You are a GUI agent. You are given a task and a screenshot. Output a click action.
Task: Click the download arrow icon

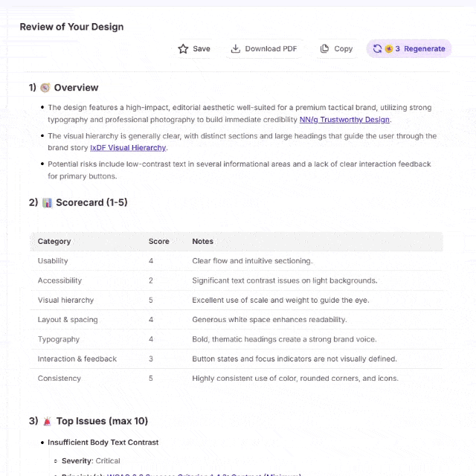click(x=235, y=49)
